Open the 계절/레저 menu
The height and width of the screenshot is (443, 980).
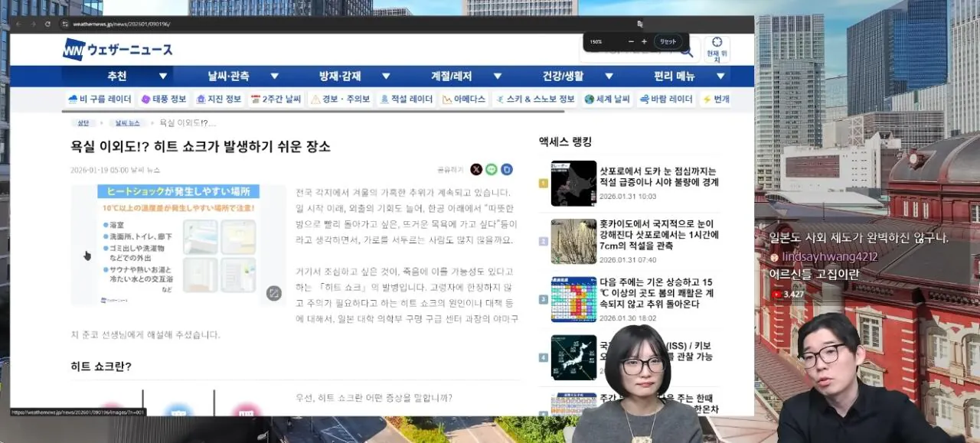[x=452, y=77]
